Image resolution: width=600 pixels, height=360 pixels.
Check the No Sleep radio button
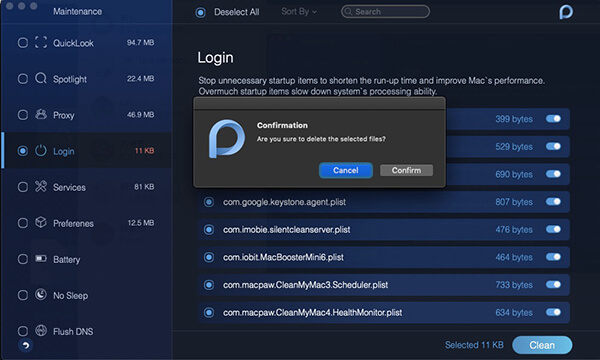tap(23, 295)
